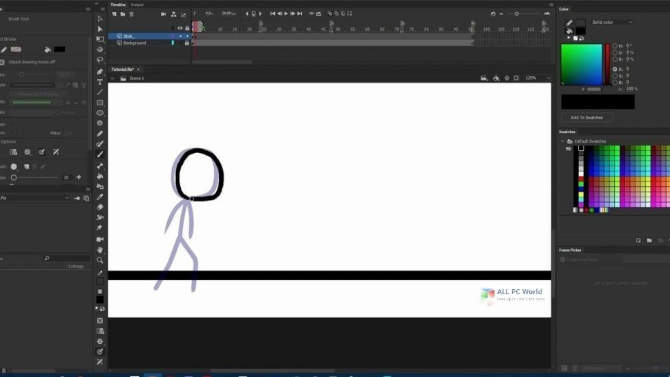The image size is (670, 377).
Task: Select the H radio button in Color panel
Action: point(615,45)
